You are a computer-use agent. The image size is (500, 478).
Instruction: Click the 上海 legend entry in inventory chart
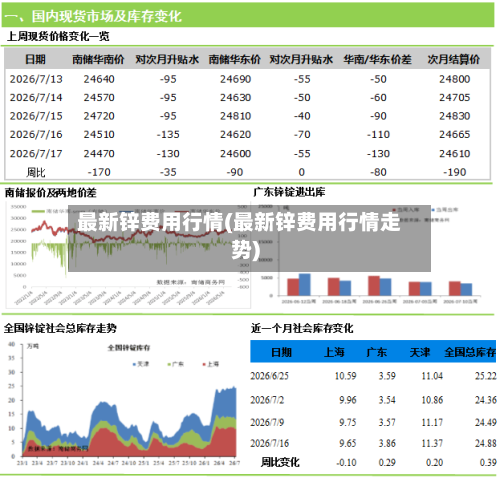tap(211, 364)
